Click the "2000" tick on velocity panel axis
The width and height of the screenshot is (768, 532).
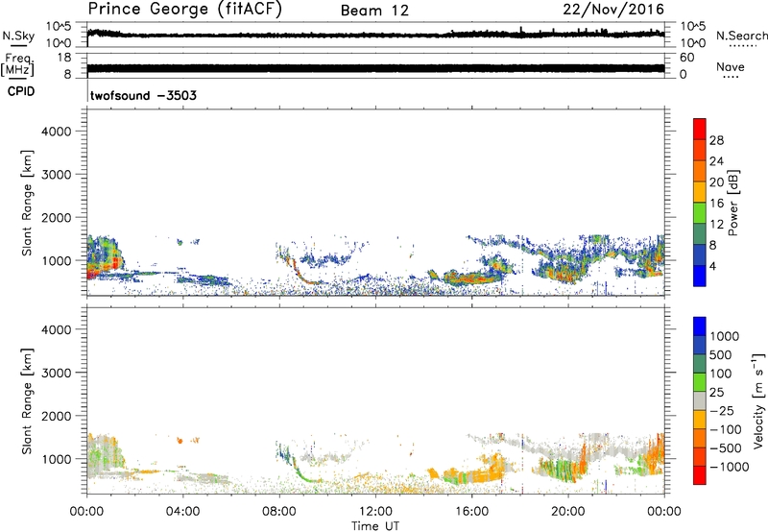[56, 416]
